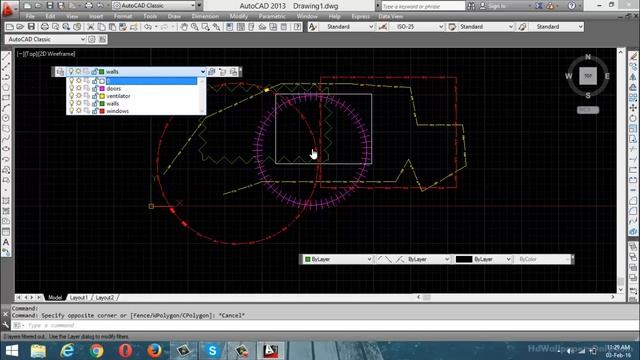The width and height of the screenshot is (640, 360).
Task: Toggle lock icon for the walls layer row
Action: coord(94,104)
